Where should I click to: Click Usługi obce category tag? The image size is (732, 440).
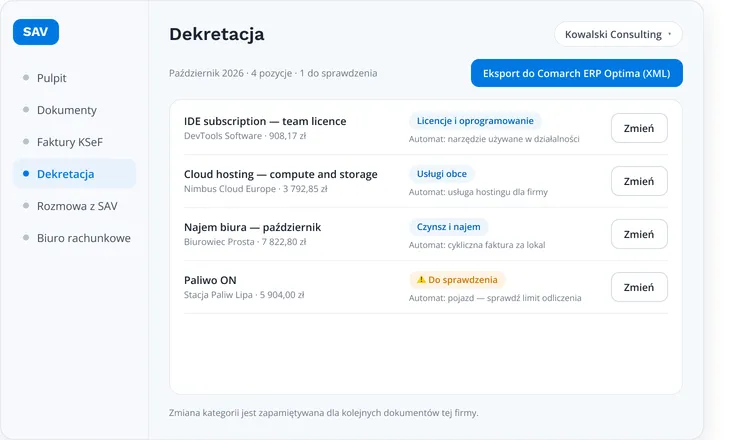click(442, 174)
